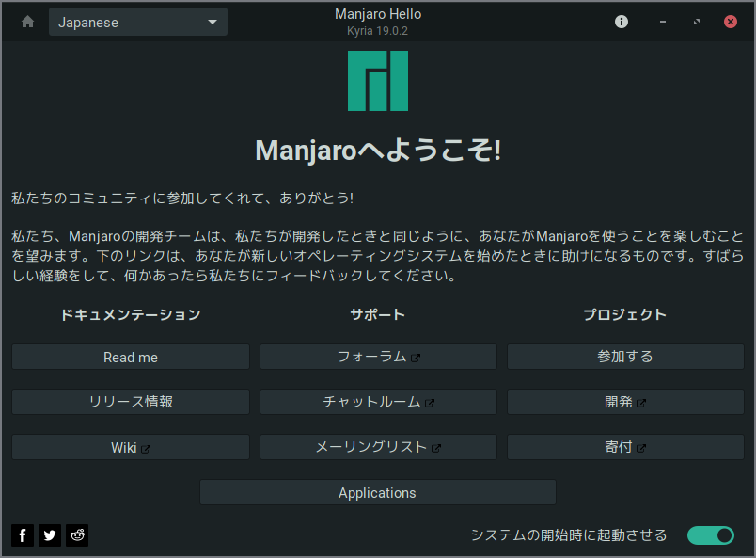
Task: Close the Manjaro Hello window
Action: 731,22
